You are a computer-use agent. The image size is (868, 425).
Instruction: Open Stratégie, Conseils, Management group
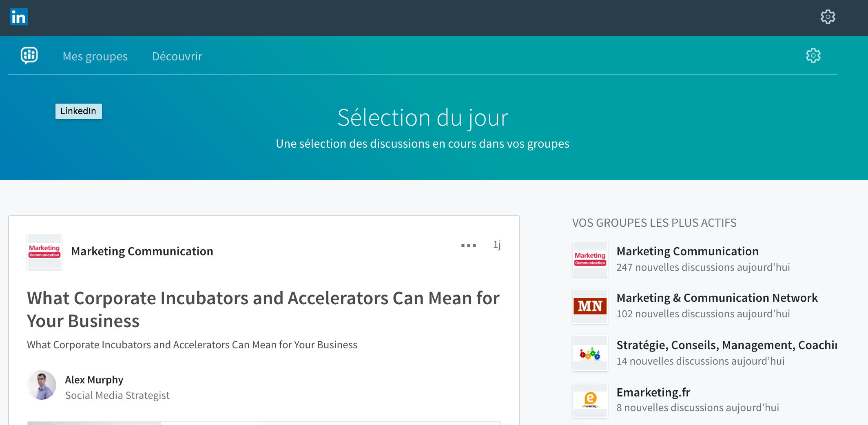727,345
